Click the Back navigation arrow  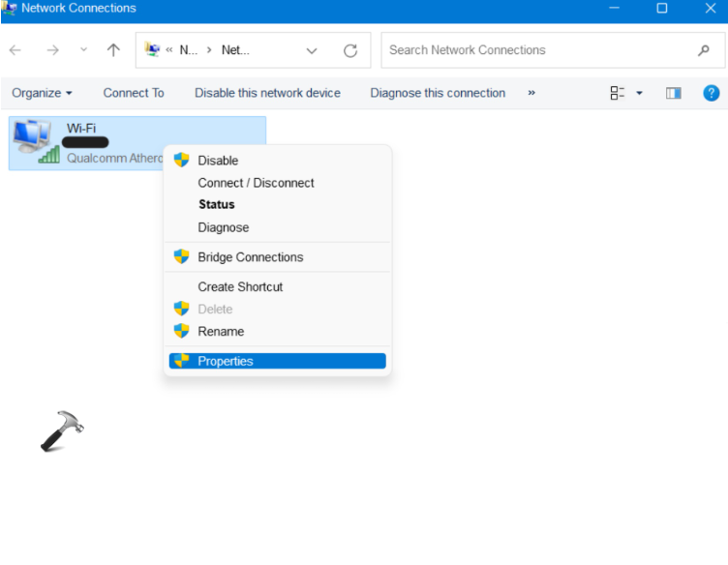click(15, 50)
